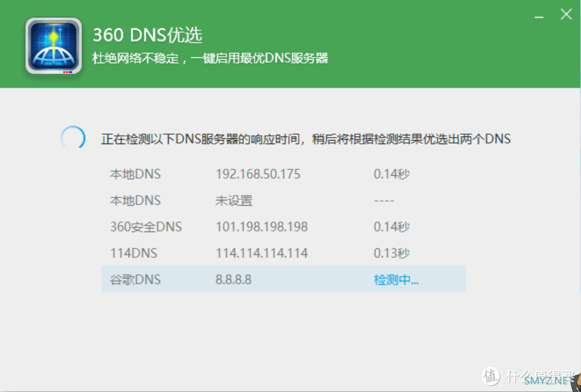
Task: Click the 360 DNS globe app icon
Action: pyautogui.click(x=53, y=46)
